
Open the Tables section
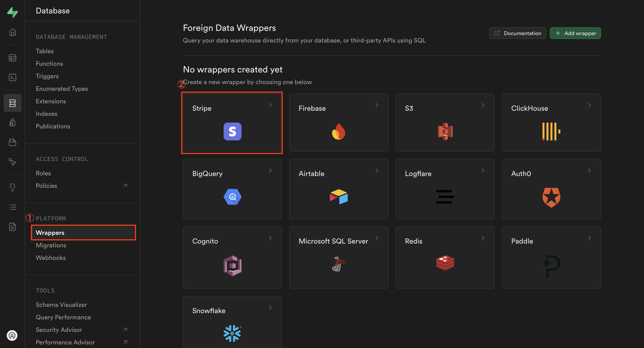[44, 51]
